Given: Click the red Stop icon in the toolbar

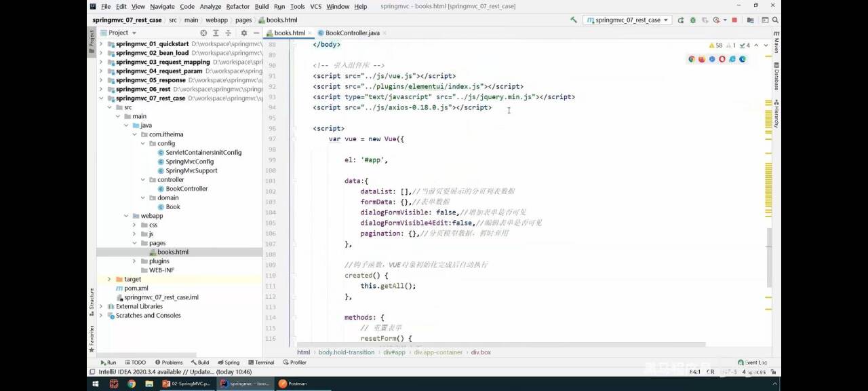Looking at the screenshot, I should (734, 20).
